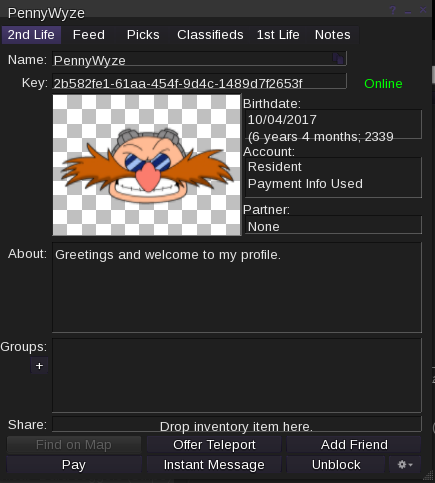Click the help question mark icon
This screenshot has width=435, height=483.
click(393, 10)
